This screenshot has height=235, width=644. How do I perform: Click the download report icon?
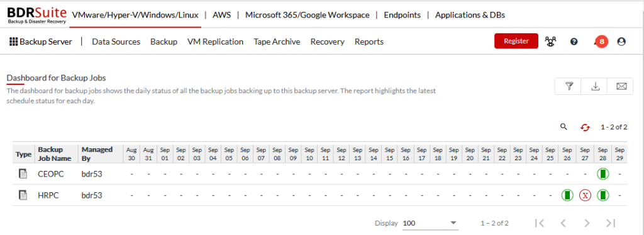click(x=595, y=86)
